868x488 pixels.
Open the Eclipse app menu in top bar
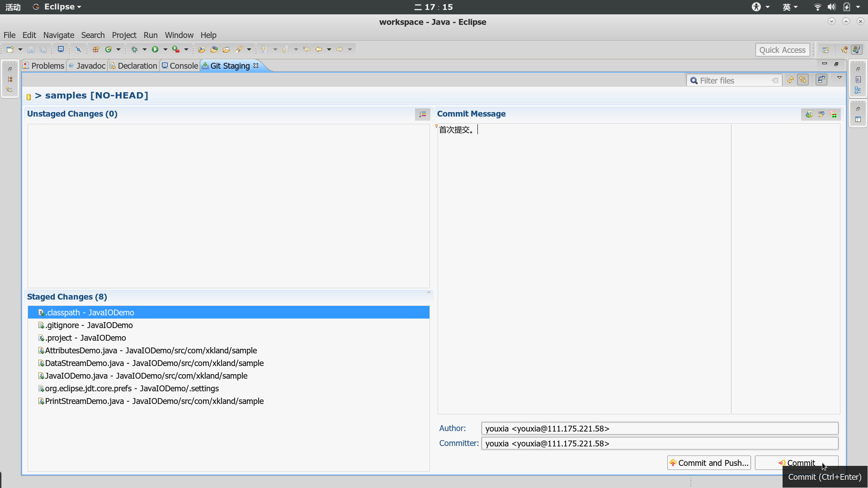pos(57,7)
